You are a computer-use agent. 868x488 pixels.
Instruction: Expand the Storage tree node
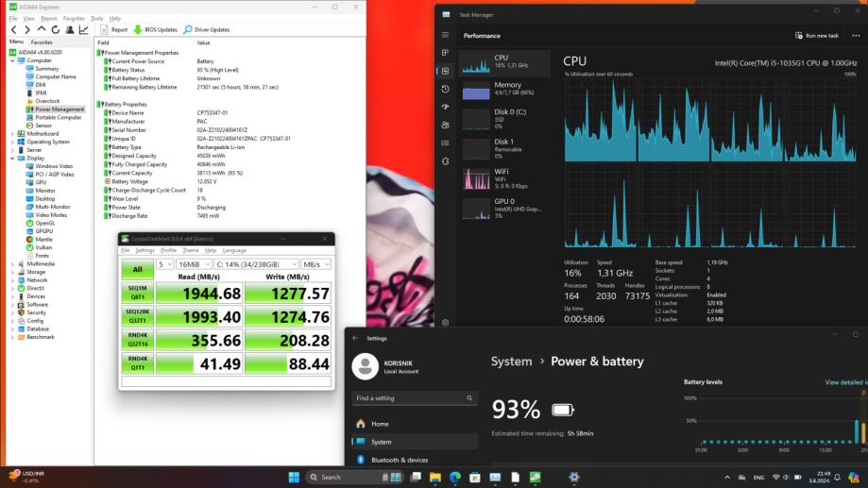click(x=12, y=272)
